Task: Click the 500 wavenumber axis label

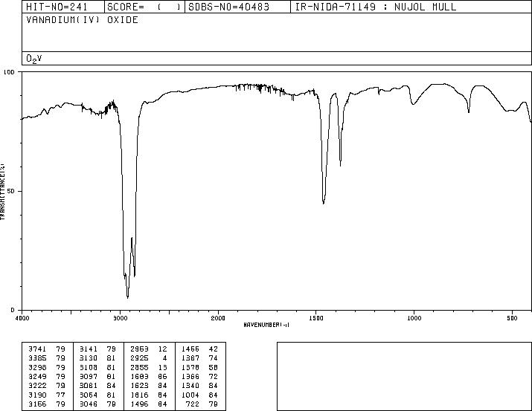Action: pos(512,318)
